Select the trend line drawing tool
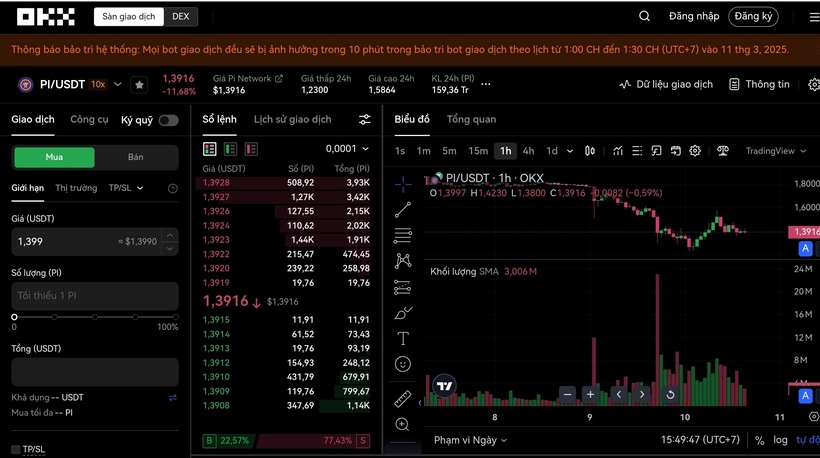The width and height of the screenshot is (820, 458). 403,210
